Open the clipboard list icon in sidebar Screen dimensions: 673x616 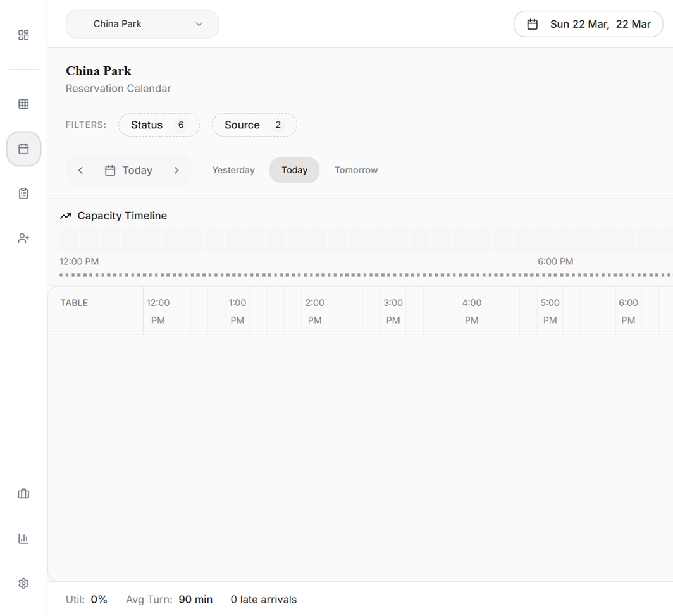click(23, 194)
